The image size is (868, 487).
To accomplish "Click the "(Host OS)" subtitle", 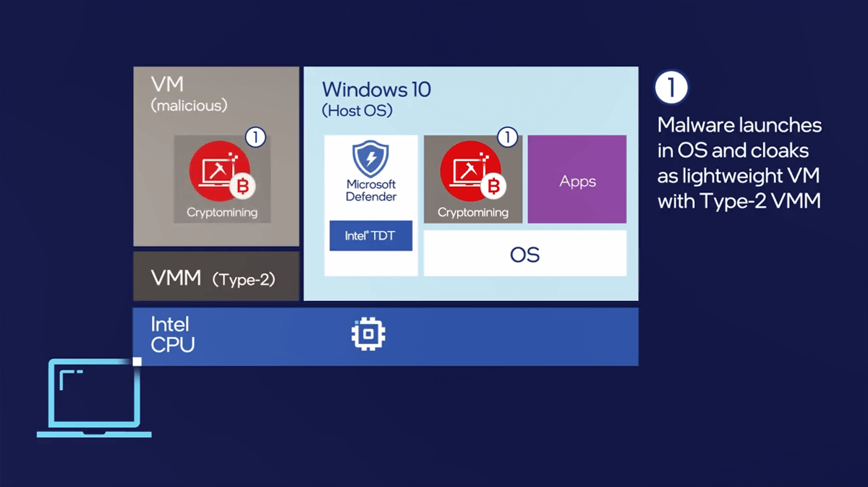I will click(357, 111).
